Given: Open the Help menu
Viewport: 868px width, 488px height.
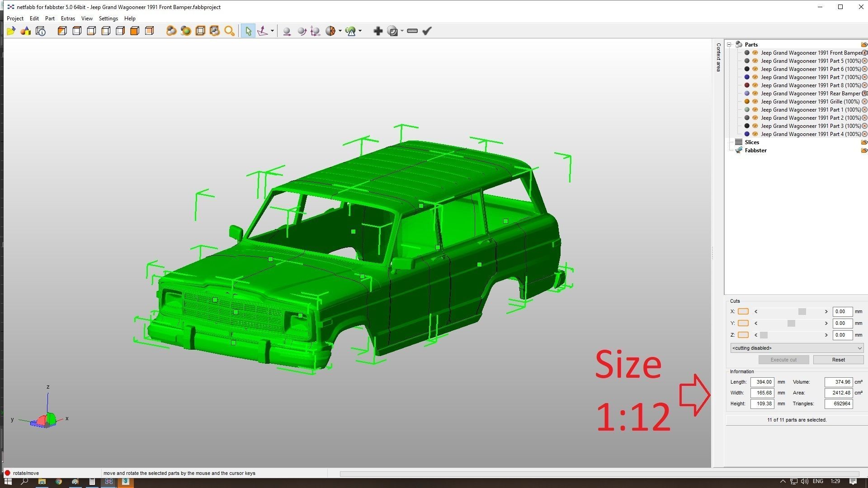Looking at the screenshot, I should click(x=130, y=19).
